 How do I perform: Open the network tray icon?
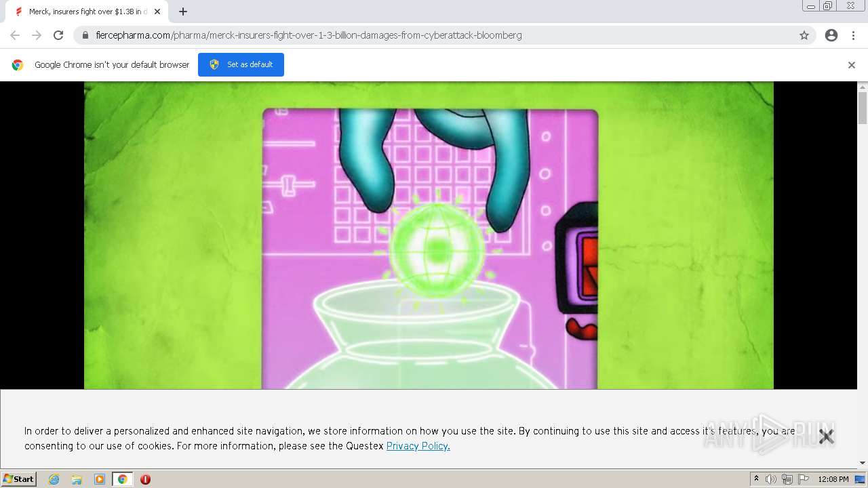[x=787, y=479]
